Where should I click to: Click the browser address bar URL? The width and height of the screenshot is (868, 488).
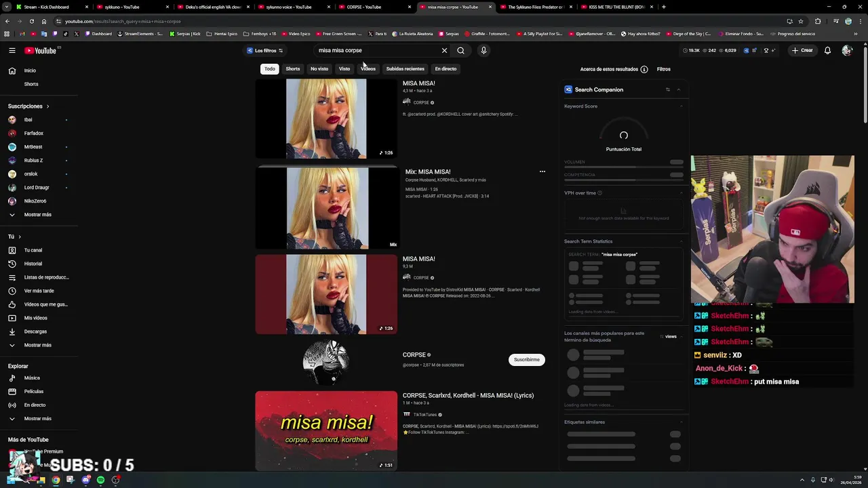123,21
